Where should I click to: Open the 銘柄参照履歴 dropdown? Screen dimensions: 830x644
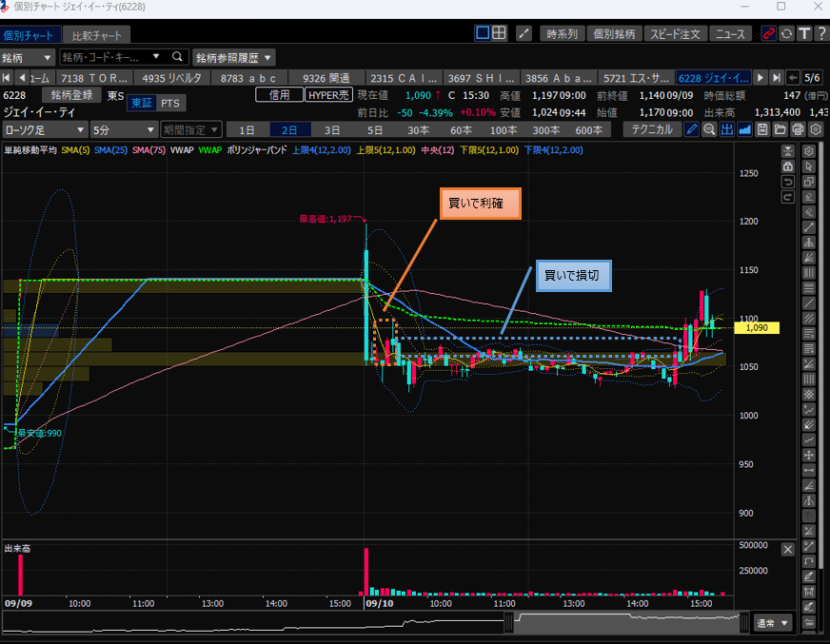click(x=234, y=57)
